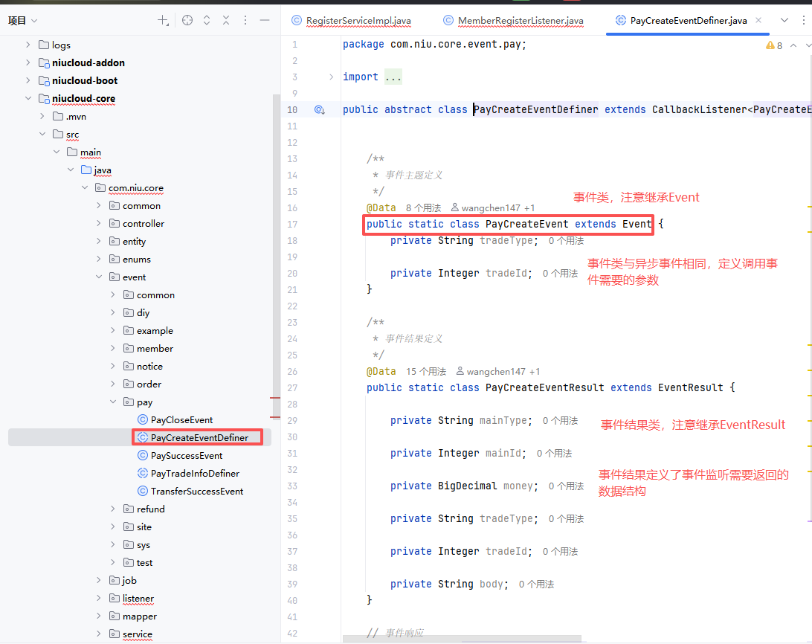Collapse the pay folder in tree

click(x=113, y=402)
